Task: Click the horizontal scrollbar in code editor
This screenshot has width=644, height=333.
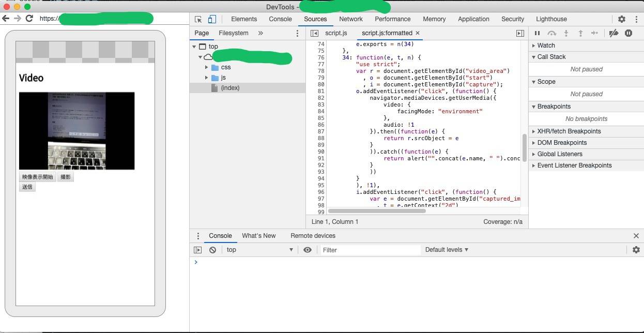Action: click(x=377, y=211)
